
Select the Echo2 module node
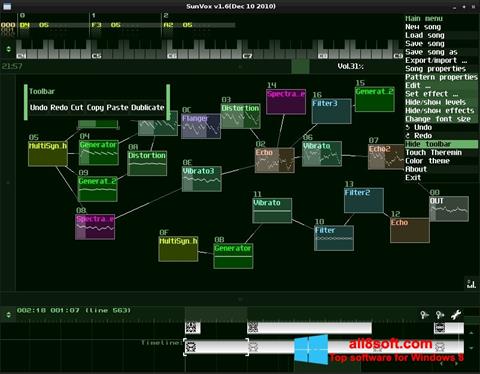[x=386, y=157]
